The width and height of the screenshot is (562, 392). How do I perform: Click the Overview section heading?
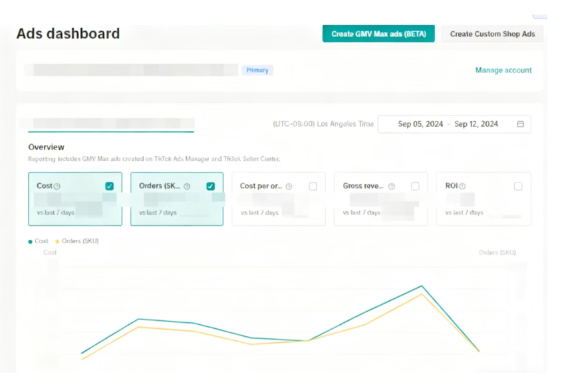(47, 147)
